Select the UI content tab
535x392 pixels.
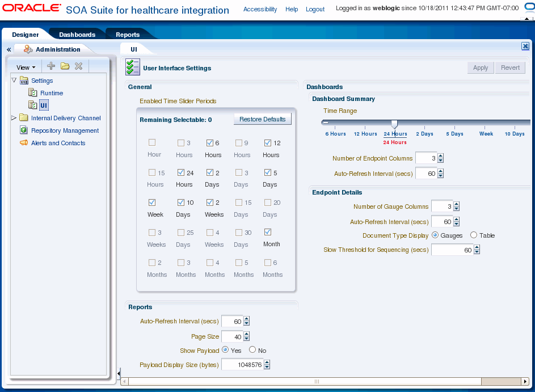point(134,49)
